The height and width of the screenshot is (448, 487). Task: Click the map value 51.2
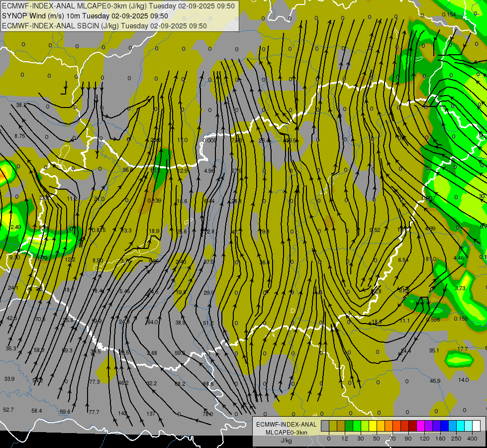pyautogui.click(x=208, y=323)
